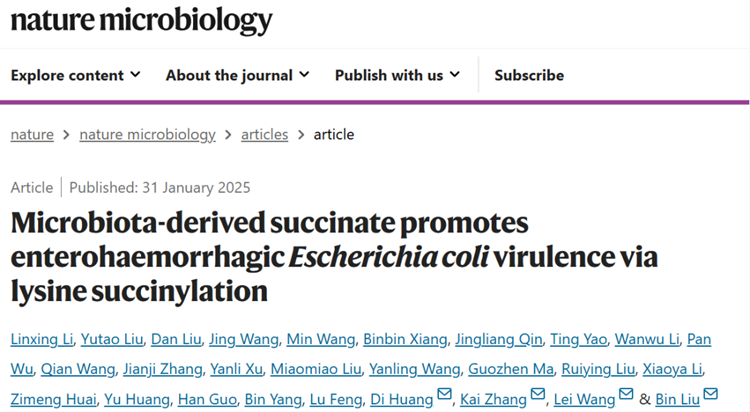Select author Binbin Xiang
The image size is (750, 412).
[x=405, y=339]
